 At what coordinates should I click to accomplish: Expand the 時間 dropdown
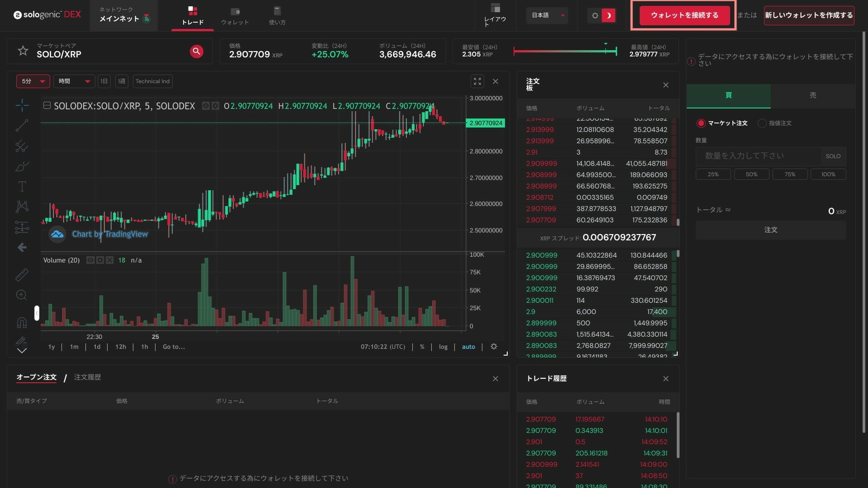click(74, 81)
